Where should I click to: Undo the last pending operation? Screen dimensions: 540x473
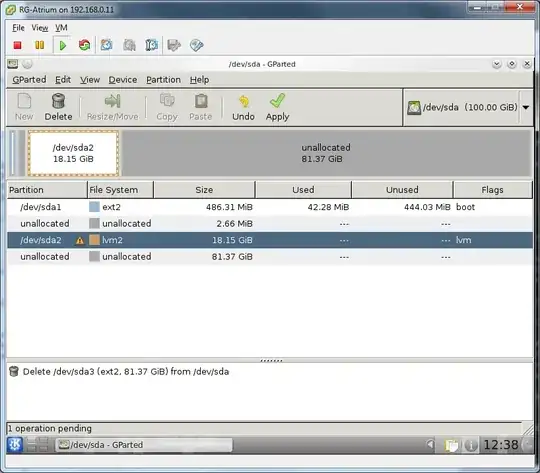pyautogui.click(x=243, y=107)
